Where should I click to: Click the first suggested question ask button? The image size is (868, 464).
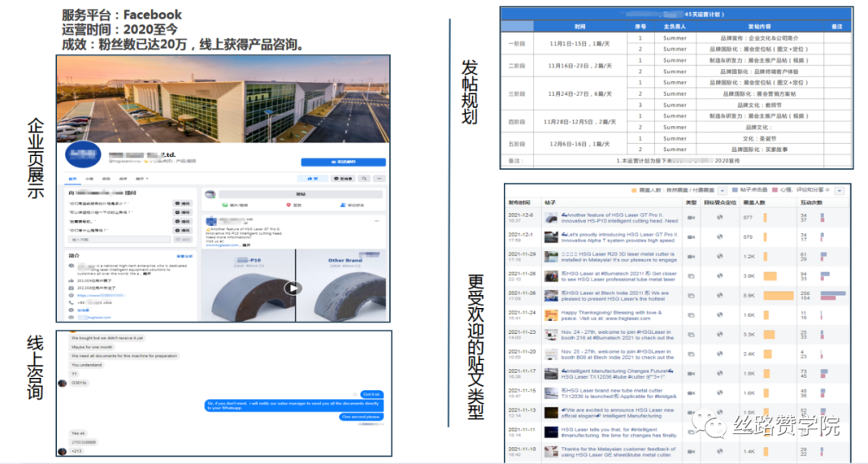pyautogui.click(x=182, y=203)
